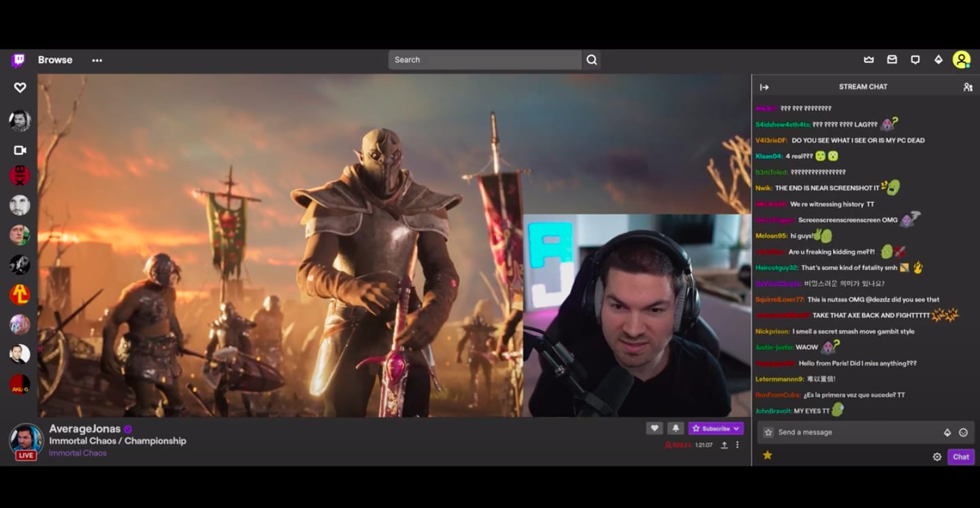Click the channel points star in message box
Viewport: 980px width, 508px height.
click(768, 433)
